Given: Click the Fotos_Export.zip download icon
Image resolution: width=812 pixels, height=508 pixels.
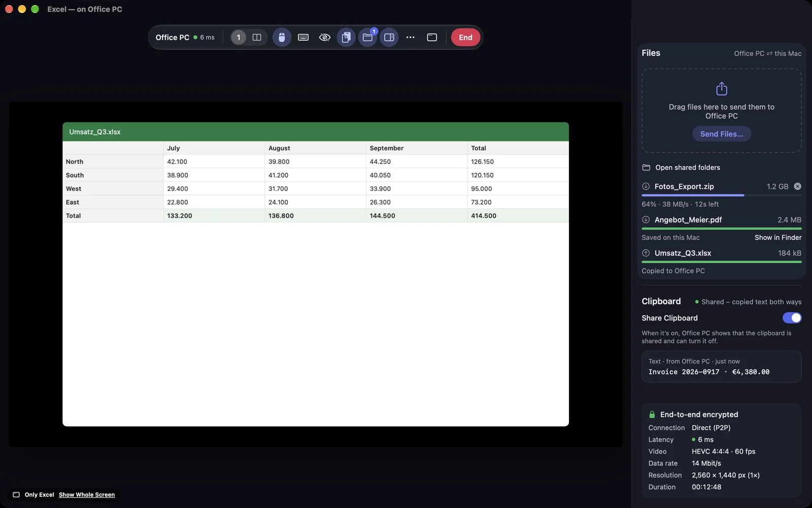Looking at the screenshot, I should [646, 186].
